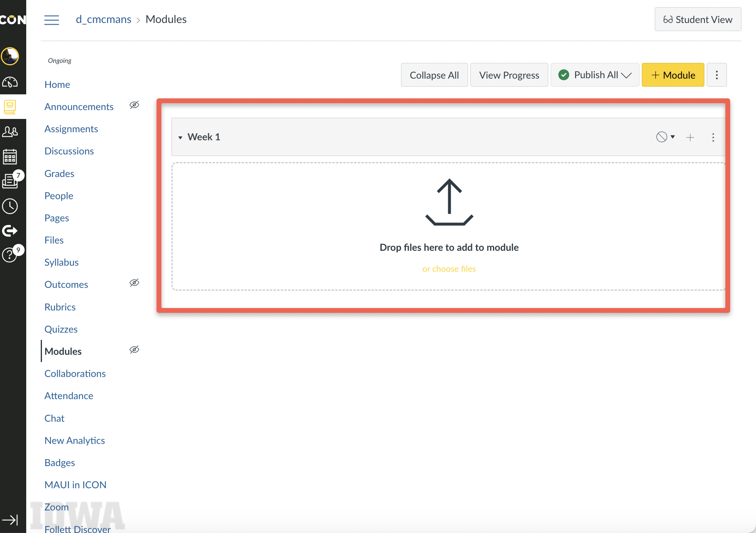Screen dimensions: 756x533
Task: Open your account profile picture
Action: (x=10, y=56)
